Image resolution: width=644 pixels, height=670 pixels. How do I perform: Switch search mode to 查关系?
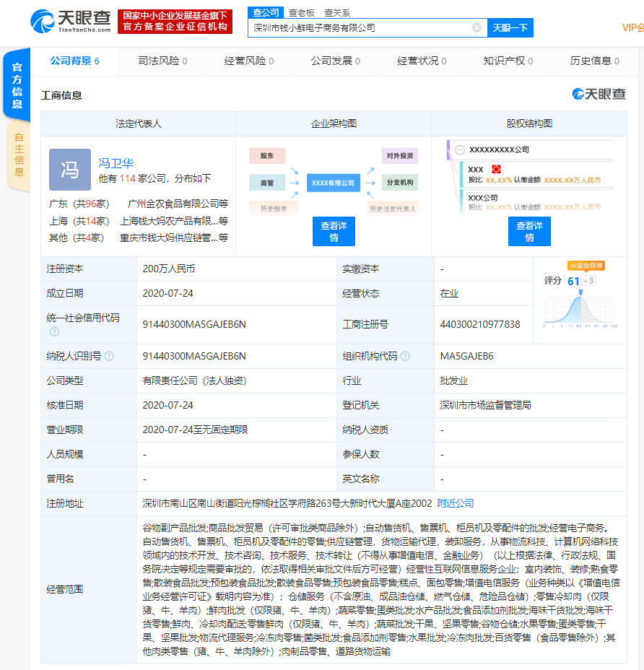(337, 12)
